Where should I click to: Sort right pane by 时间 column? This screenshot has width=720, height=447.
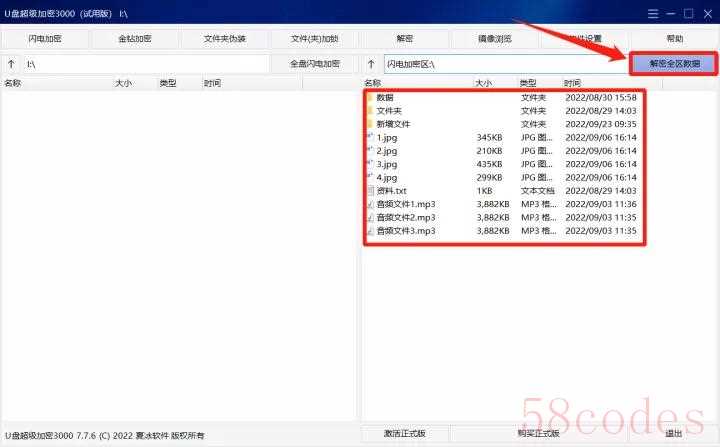click(573, 83)
